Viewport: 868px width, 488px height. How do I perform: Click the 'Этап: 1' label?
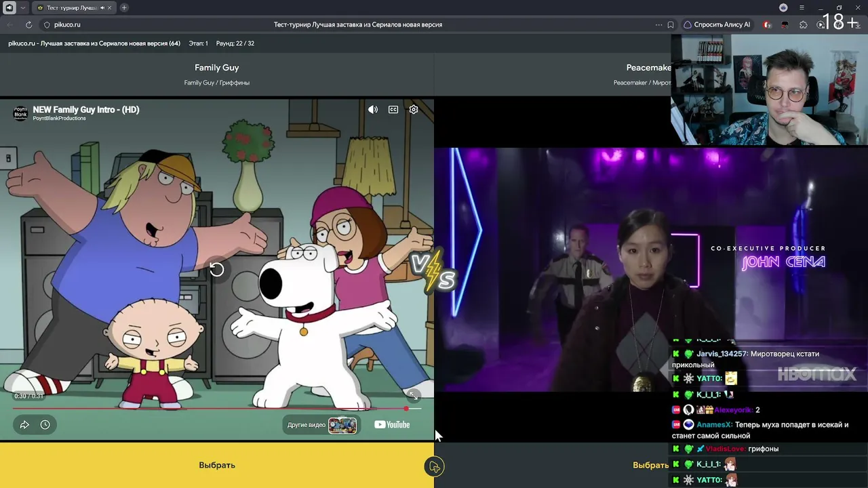198,43
